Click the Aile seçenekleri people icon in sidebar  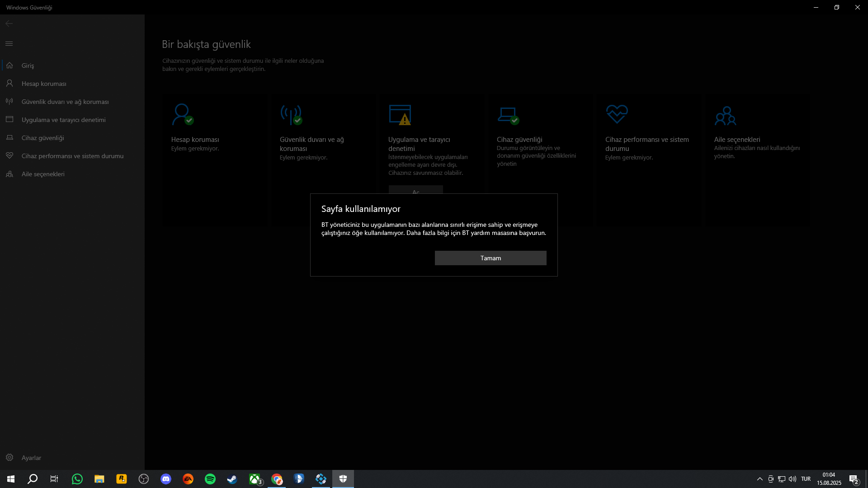point(9,174)
